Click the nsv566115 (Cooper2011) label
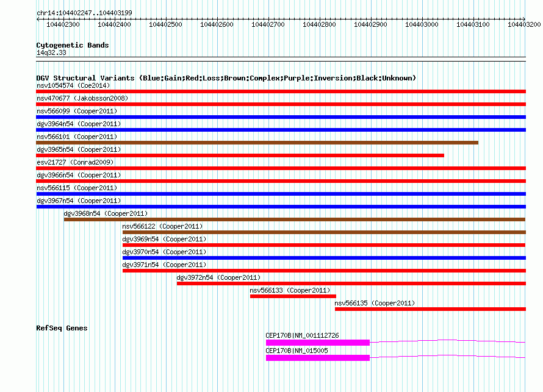 (77, 188)
